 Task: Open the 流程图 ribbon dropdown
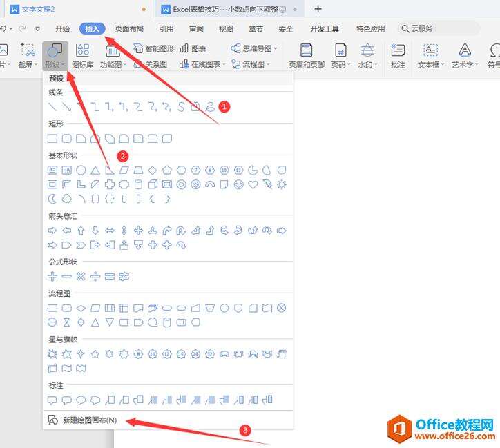point(250,64)
